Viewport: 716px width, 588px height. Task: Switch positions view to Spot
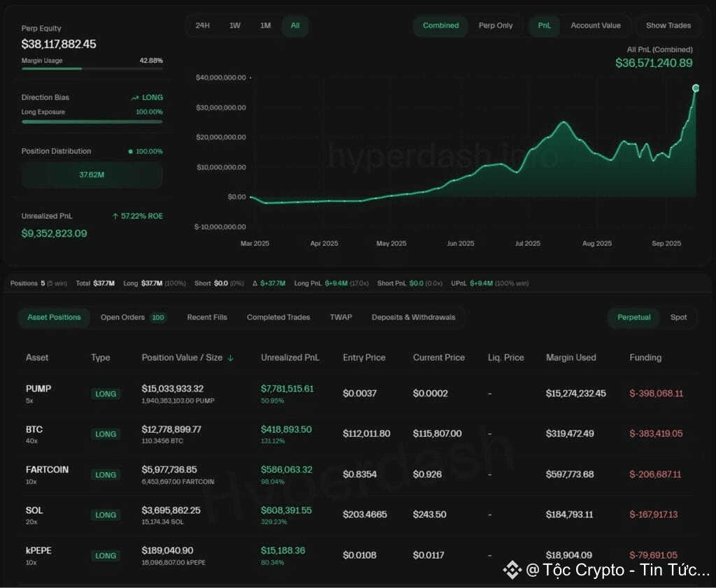click(678, 317)
